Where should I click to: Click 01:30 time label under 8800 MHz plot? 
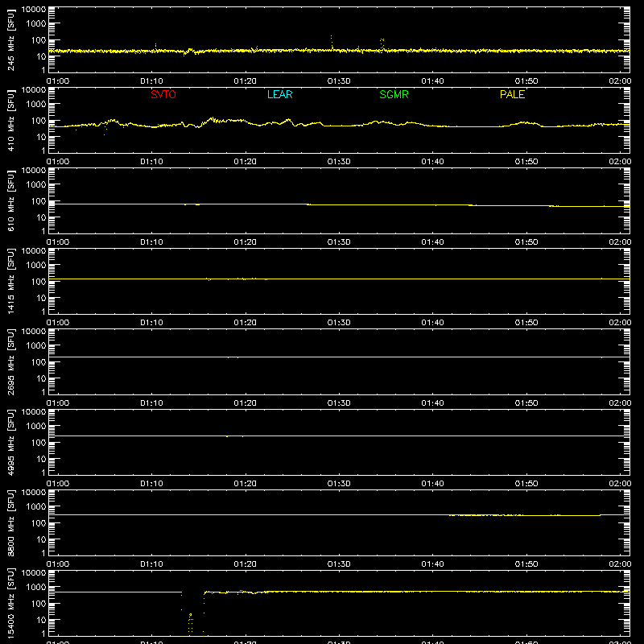tap(339, 564)
